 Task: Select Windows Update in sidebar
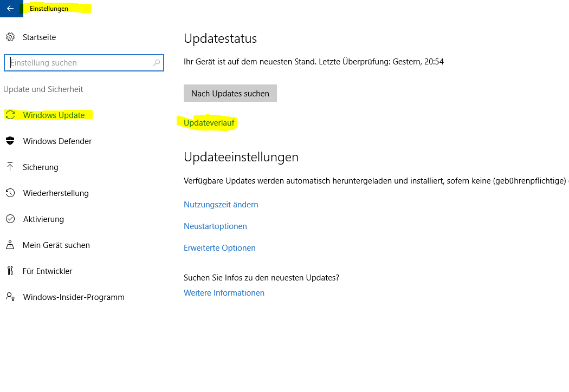tap(54, 115)
